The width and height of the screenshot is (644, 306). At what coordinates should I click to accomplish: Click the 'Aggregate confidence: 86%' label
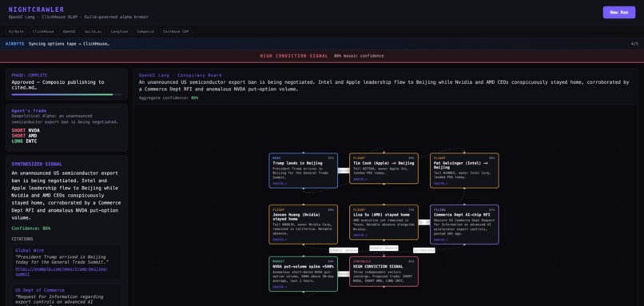(169, 97)
